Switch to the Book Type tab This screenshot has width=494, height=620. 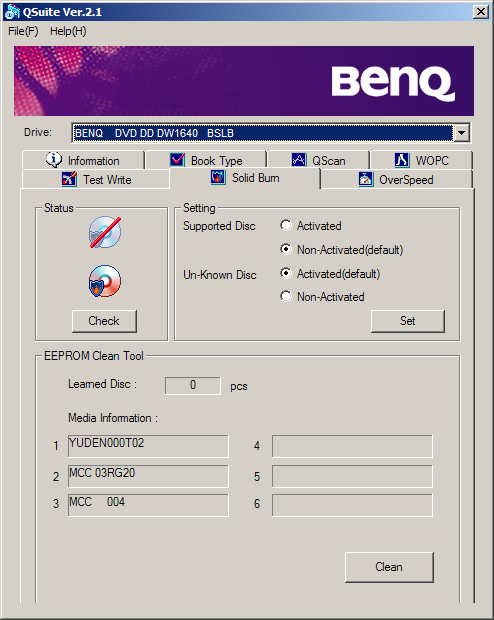(206, 160)
